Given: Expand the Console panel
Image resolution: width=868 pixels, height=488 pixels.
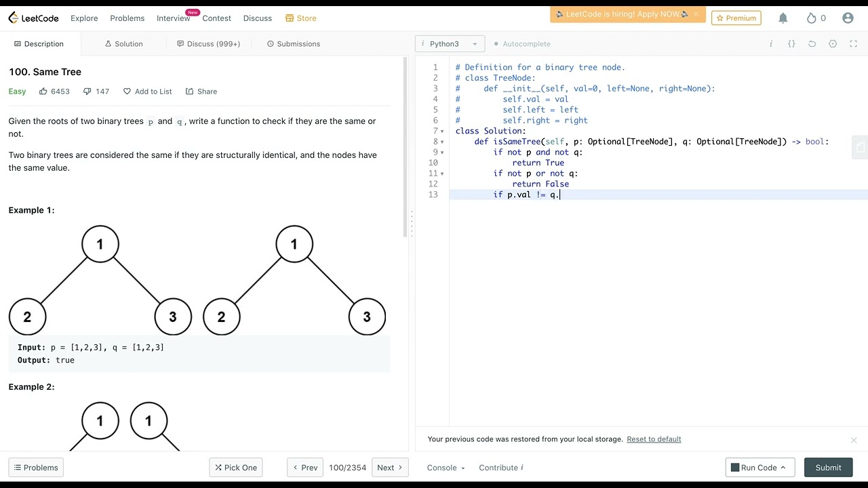Looking at the screenshot, I should coord(446,468).
